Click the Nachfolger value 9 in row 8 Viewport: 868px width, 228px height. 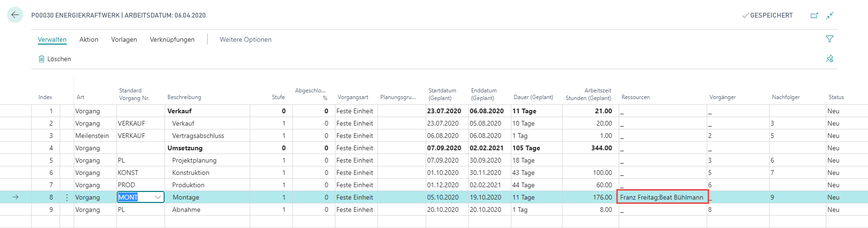pos(797,197)
